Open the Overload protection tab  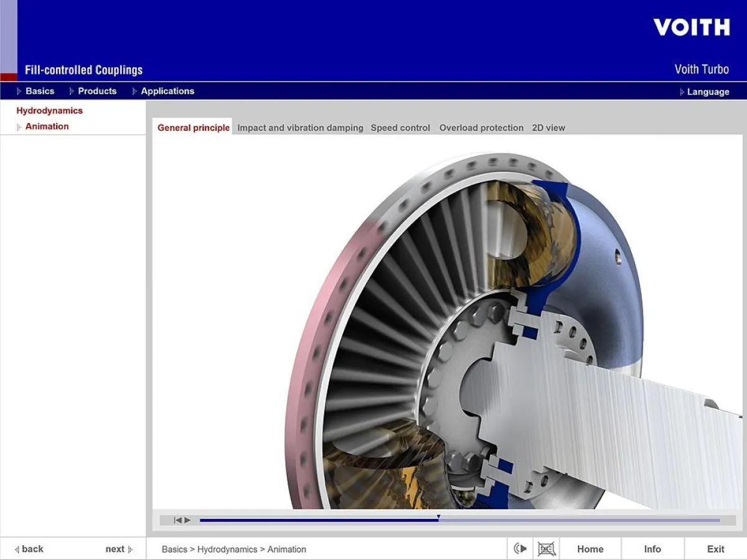coord(481,128)
